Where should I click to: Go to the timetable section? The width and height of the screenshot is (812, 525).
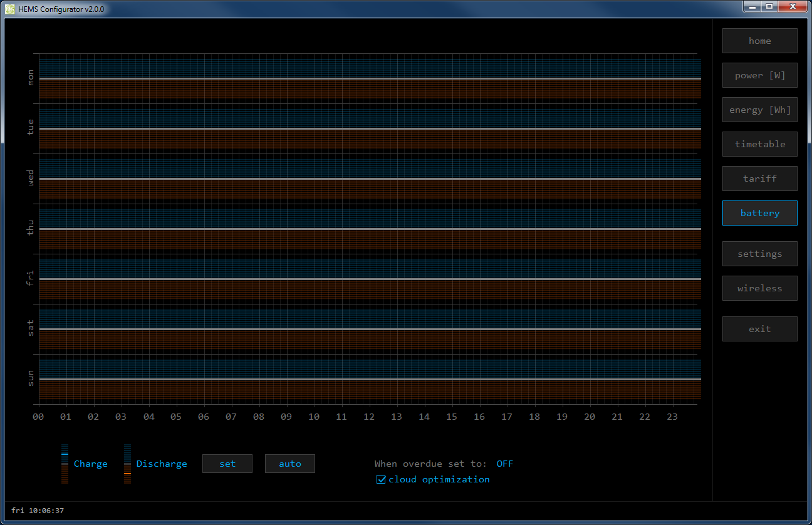pyautogui.click(x=759, y=144)
